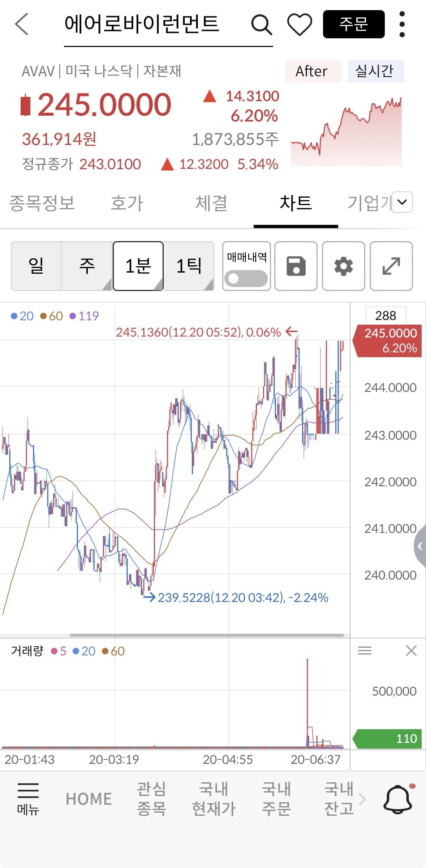Viewport: 426px width, 868px height.
Task: Select the 1분 minute chart period
Action: [x=138, y=266]
